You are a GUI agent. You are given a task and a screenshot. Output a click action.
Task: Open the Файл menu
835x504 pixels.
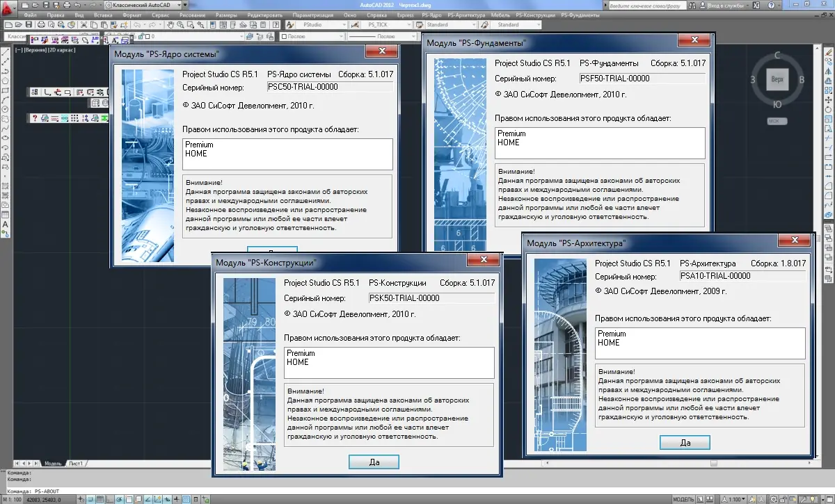[31, 15]
